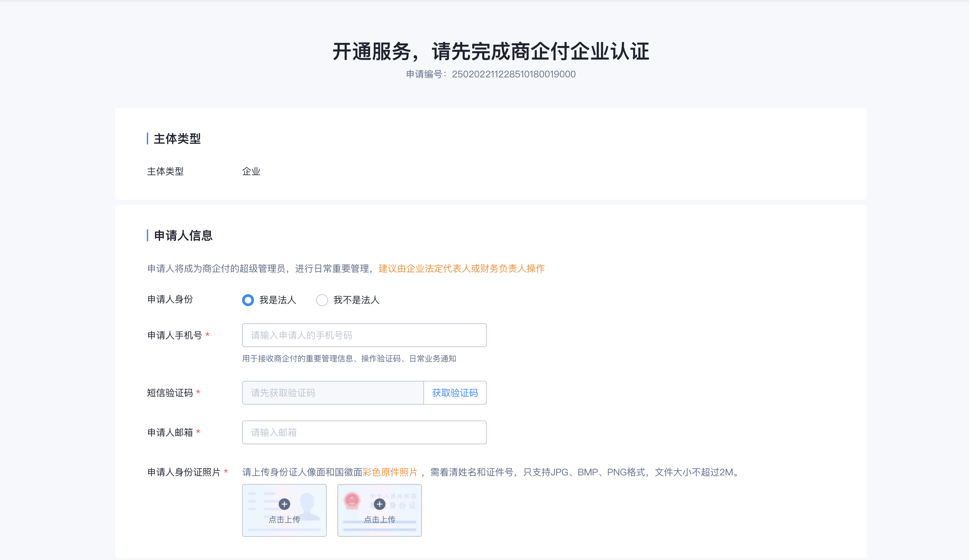Screen dimensions: 969x560
Task: Click the 短信验证码 input field
Action: tap(332, 392)
